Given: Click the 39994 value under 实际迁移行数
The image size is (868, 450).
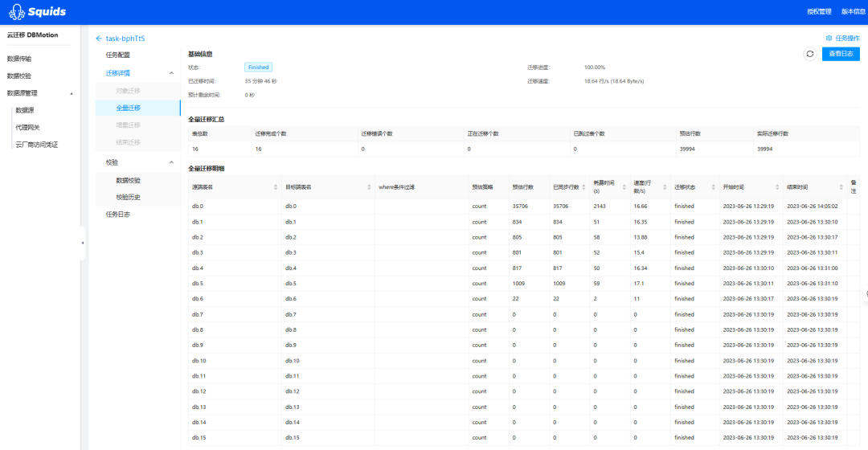Looking at the screenshot, I should point(764,149).
